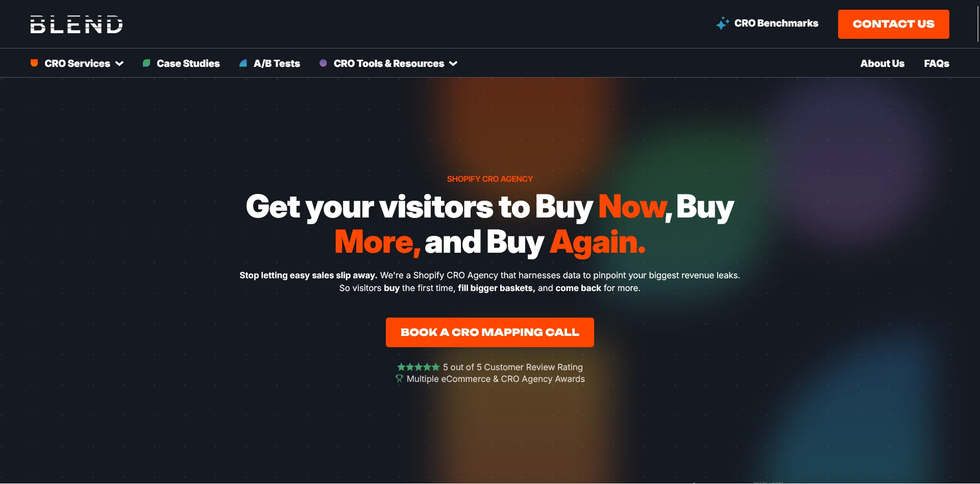The height and width of the screenshot is (484, 980).
Task: Open the CRO Tools & Resources menu
Action: tap(389, 63)
